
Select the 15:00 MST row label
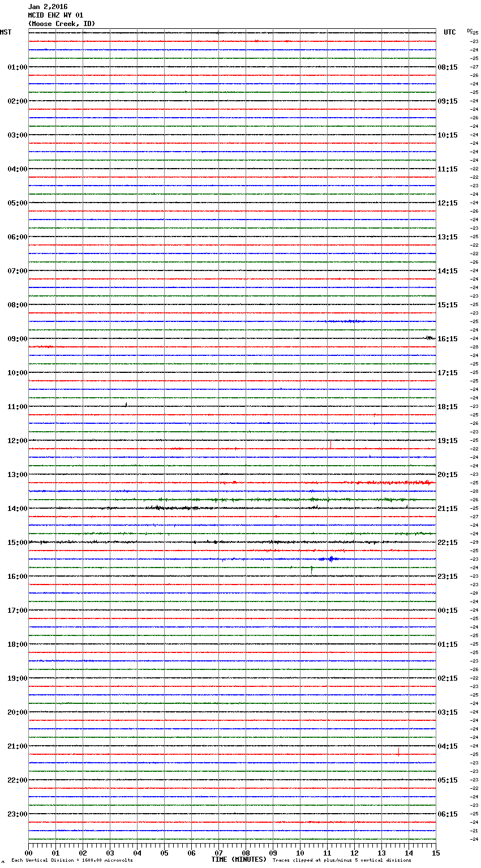pyautogui.click(x=18, y=543)
